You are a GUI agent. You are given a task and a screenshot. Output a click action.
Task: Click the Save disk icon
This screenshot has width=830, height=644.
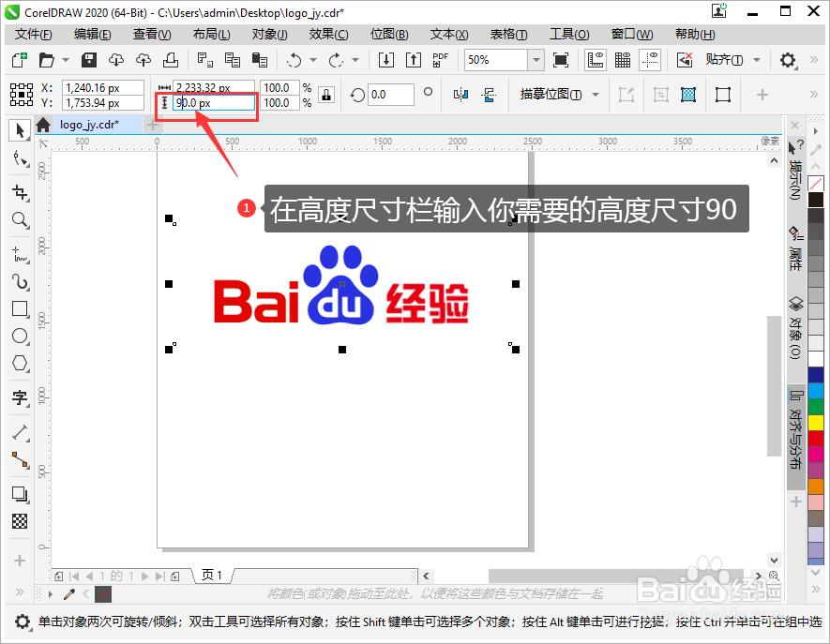(88, 60)
